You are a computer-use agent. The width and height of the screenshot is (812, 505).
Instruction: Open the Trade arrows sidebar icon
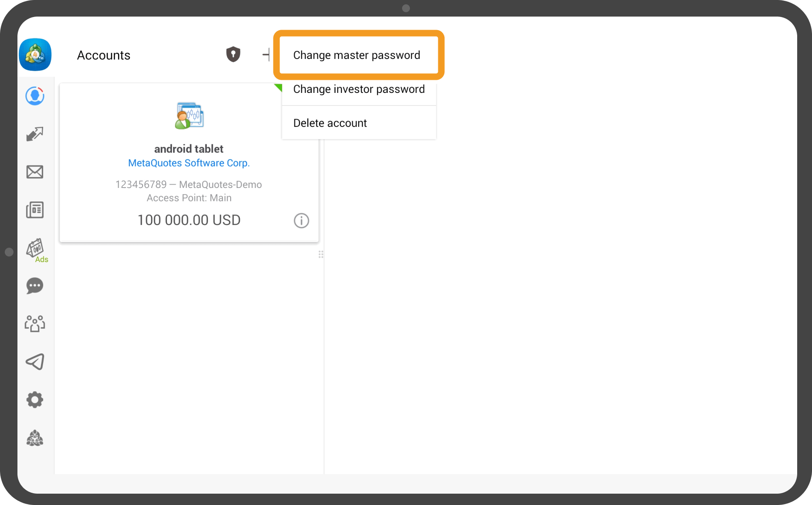[35, 134]
